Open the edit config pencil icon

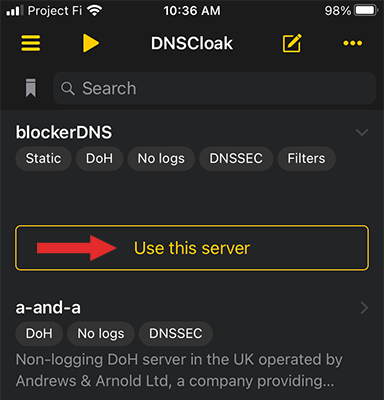pyautogui.click(x=292, y=43)
